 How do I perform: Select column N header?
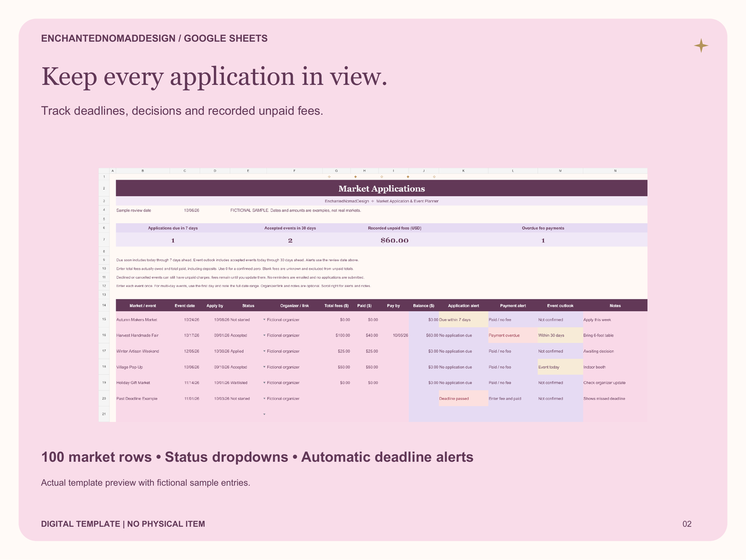[615, 171]
